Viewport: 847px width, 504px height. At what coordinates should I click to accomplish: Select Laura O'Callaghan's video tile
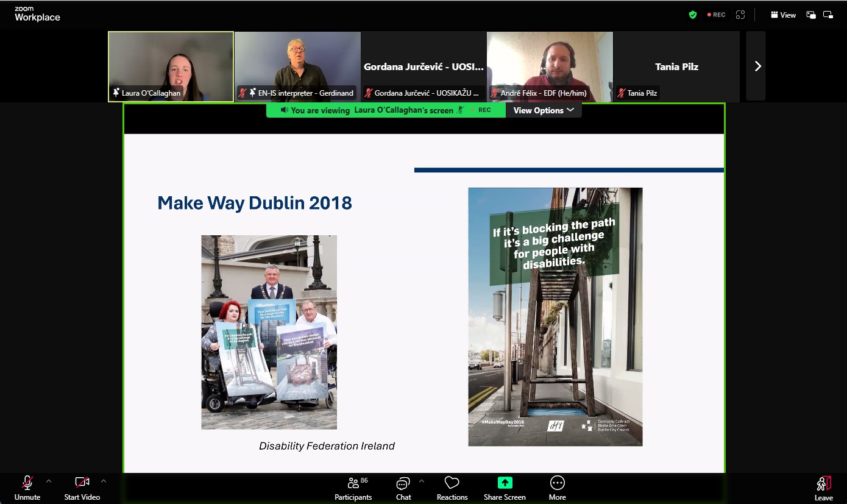(x=171, y=66)
